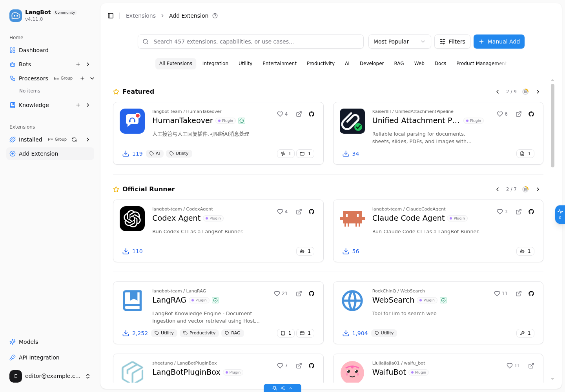
Task: Add a new bot plus icon
Action: click(x=78, y=64)
